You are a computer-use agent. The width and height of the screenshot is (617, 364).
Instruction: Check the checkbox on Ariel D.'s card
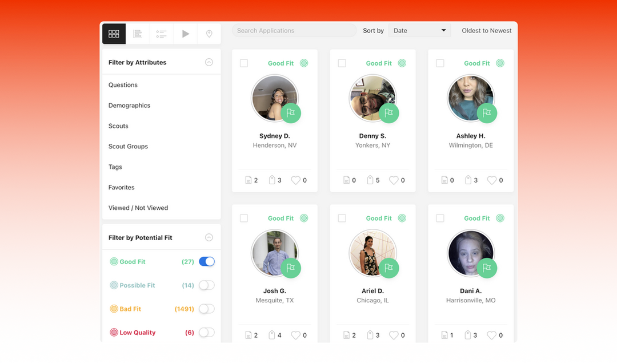pyautogui.click(x=342, y=218)
